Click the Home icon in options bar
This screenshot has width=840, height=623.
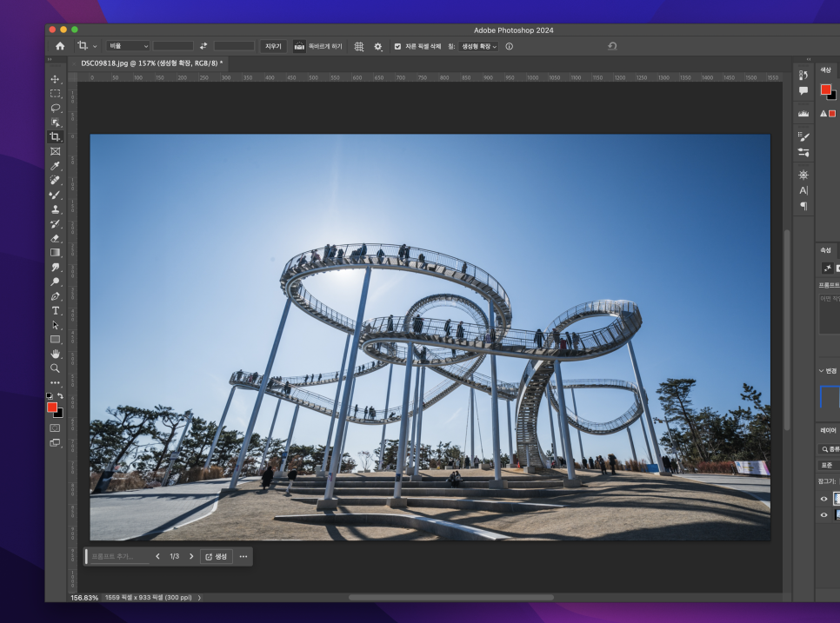tap(60, 47)
